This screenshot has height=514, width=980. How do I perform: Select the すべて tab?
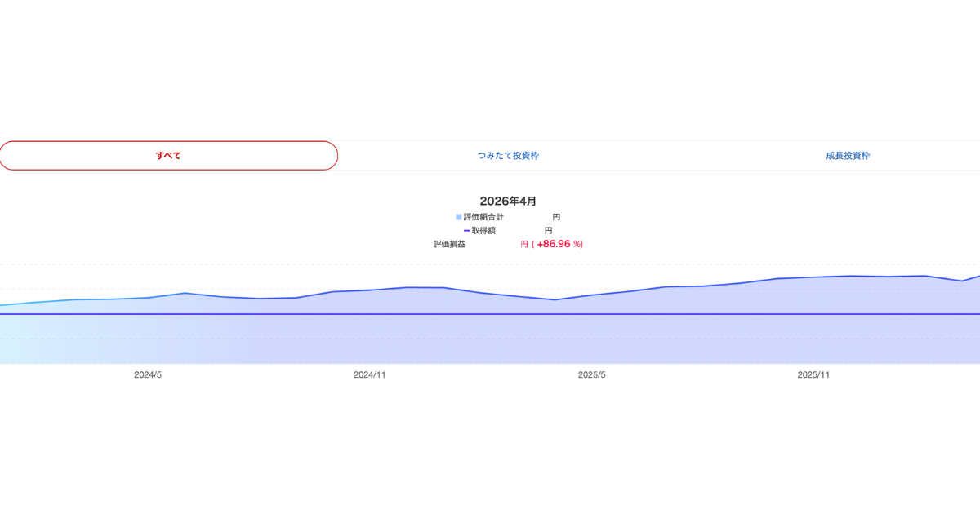[x=168, y=156]
